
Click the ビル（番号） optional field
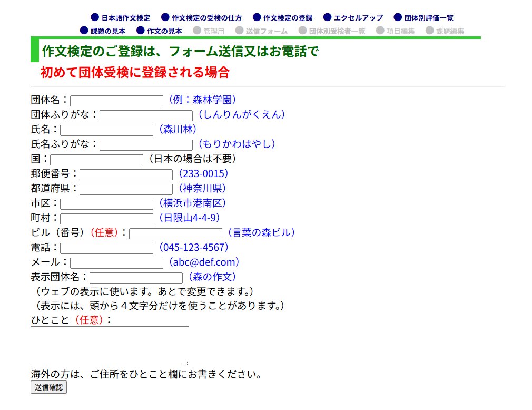coord(175,233)
